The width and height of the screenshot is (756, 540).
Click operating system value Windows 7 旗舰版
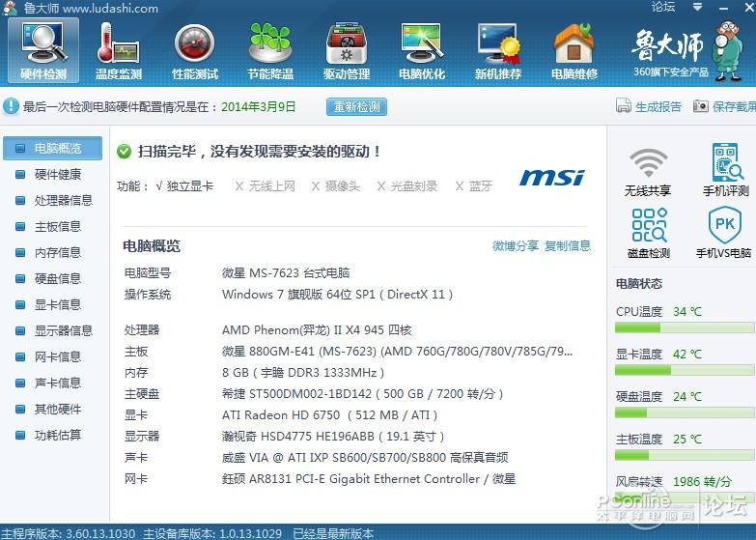click(338, 295)
